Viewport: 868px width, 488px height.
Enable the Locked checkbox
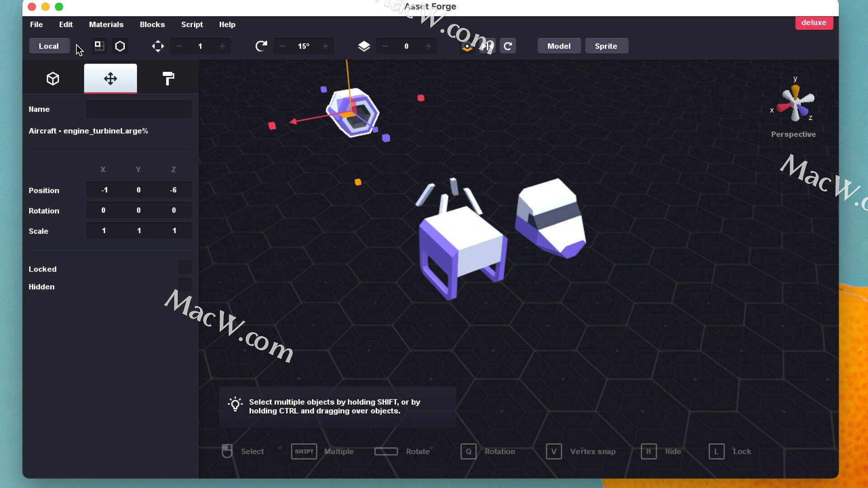pyautogui.click(x=184, y=267)
